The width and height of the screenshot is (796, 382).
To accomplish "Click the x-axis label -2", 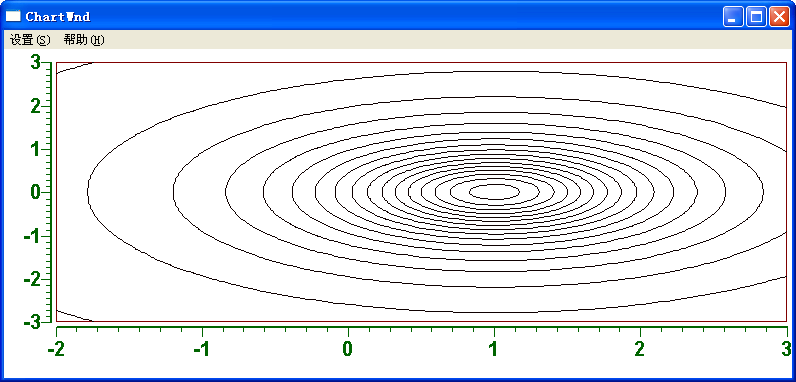I will [55, 349].
